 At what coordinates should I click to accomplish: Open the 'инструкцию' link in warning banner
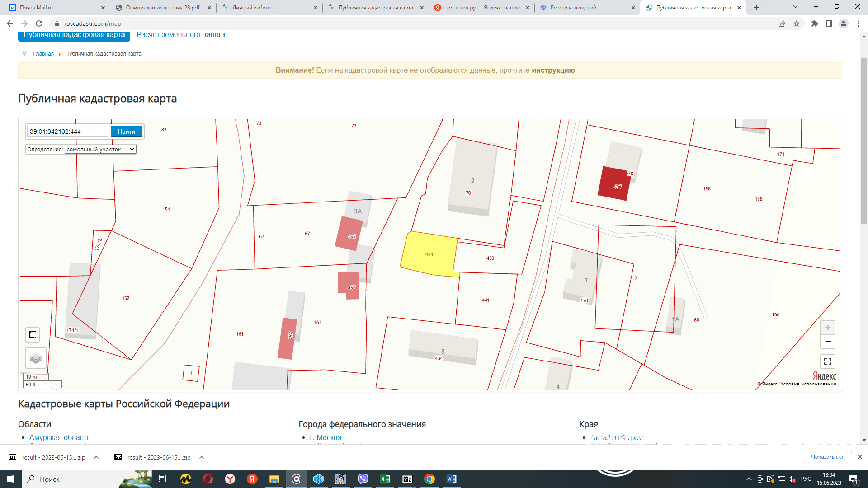pyautogui.click(x=553, y=70)
